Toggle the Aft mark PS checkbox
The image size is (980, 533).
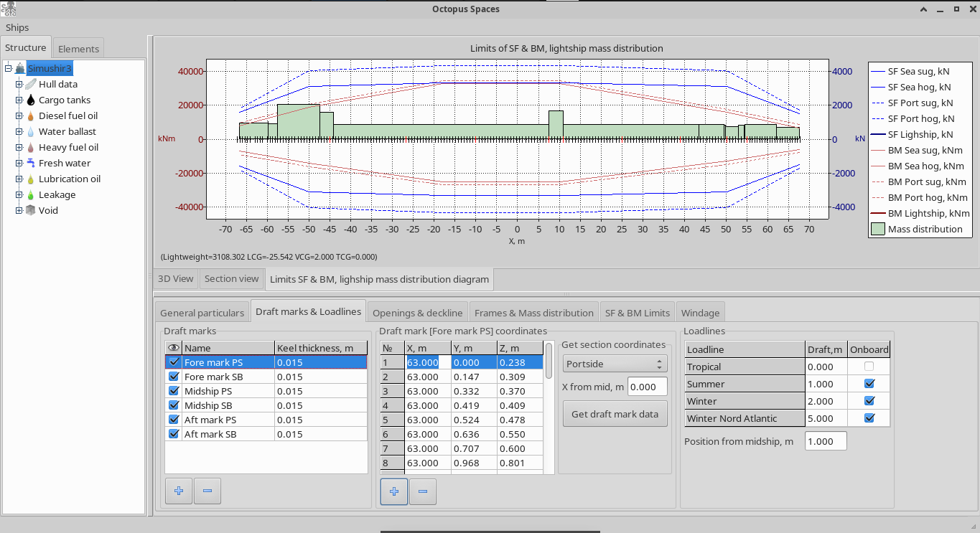pos(173,420)
